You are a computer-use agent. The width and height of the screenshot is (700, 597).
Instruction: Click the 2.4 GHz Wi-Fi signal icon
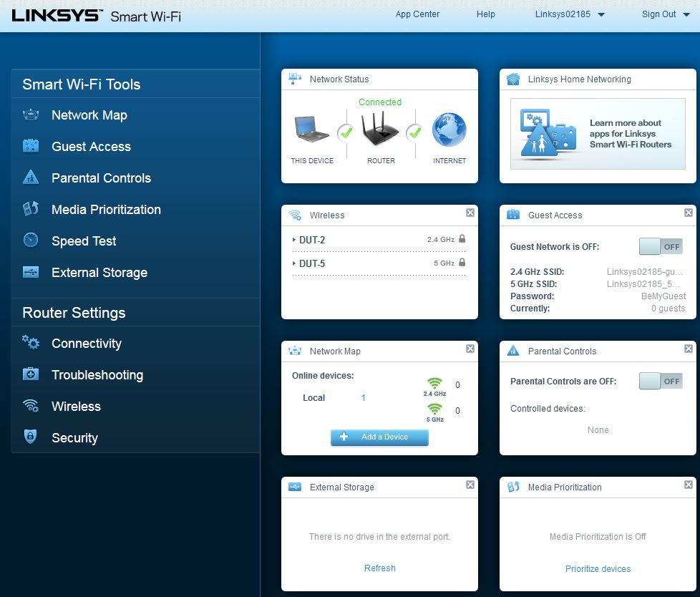[434, 383]
